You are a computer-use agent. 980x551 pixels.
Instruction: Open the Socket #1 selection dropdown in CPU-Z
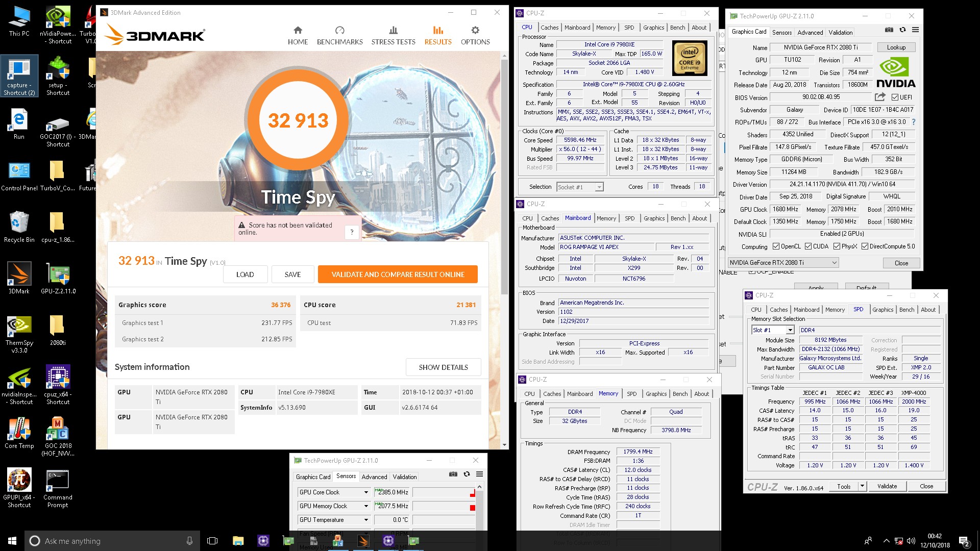click(x=580, y=187)
